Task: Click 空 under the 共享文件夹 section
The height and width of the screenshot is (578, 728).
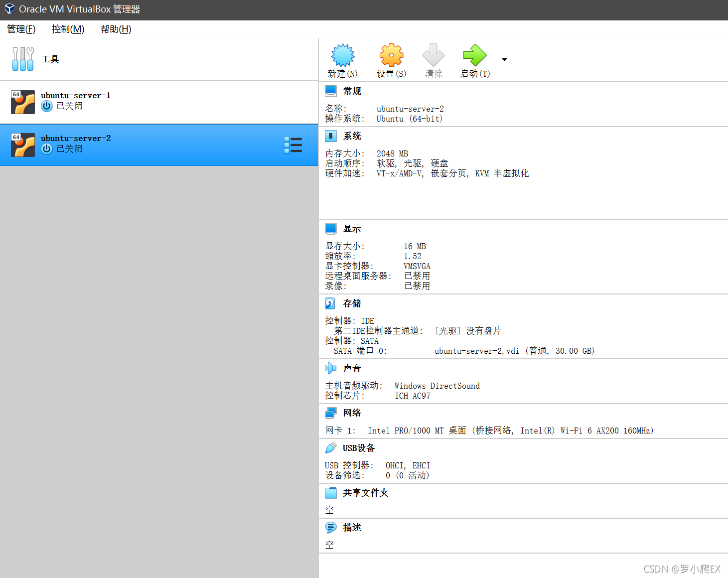Action: [329, 510]
